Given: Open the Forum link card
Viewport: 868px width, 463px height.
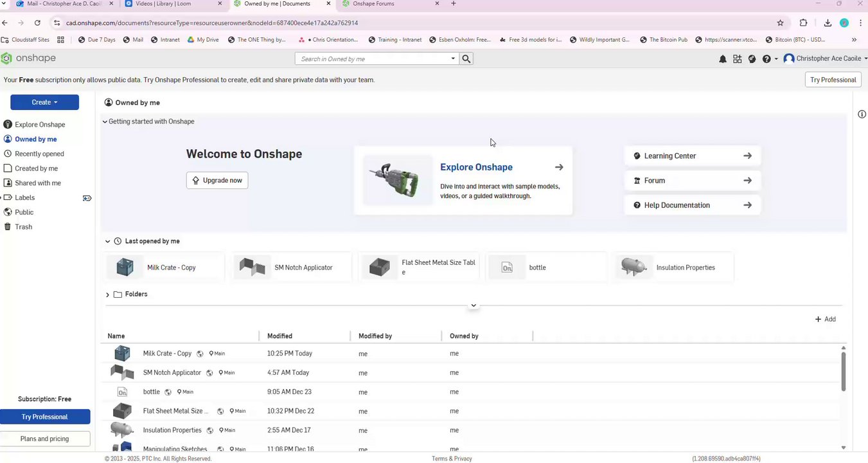Looking at the screenshot, I should [x=692, y=181].
